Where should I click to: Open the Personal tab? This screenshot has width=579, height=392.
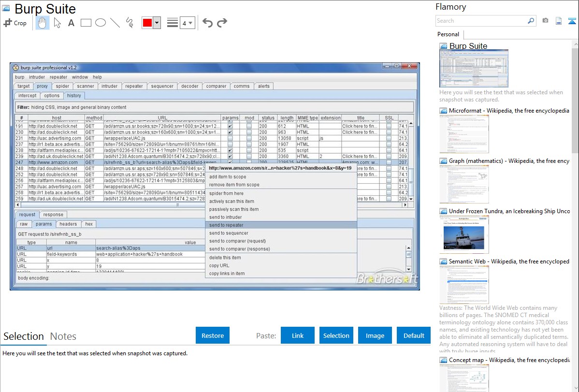(448, 34)
